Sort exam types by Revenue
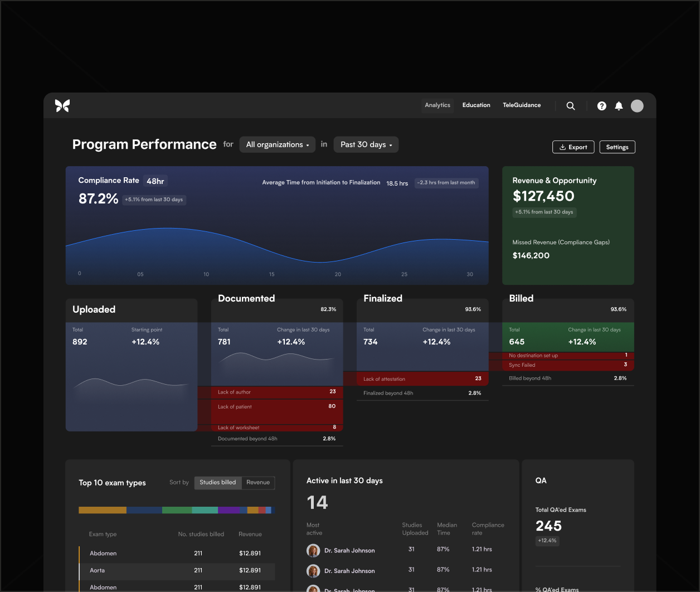This screenshot has width=700, height=592. (x=258, y=483)
